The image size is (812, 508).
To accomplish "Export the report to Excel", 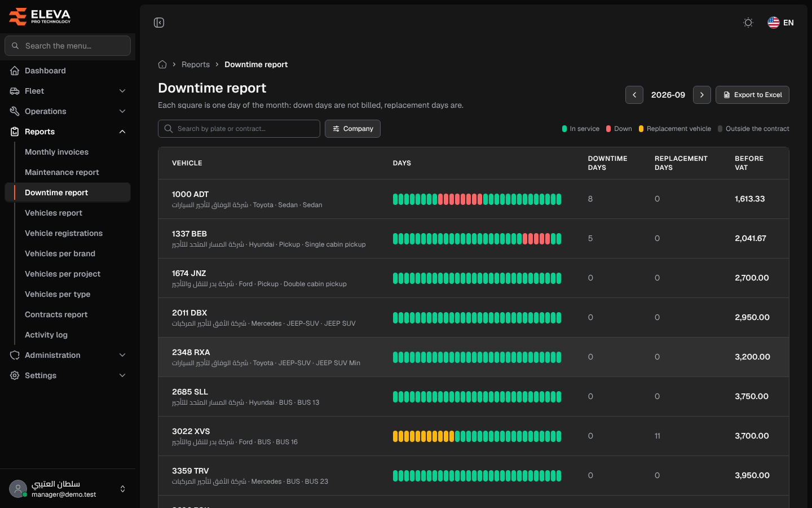I will 752,95.
